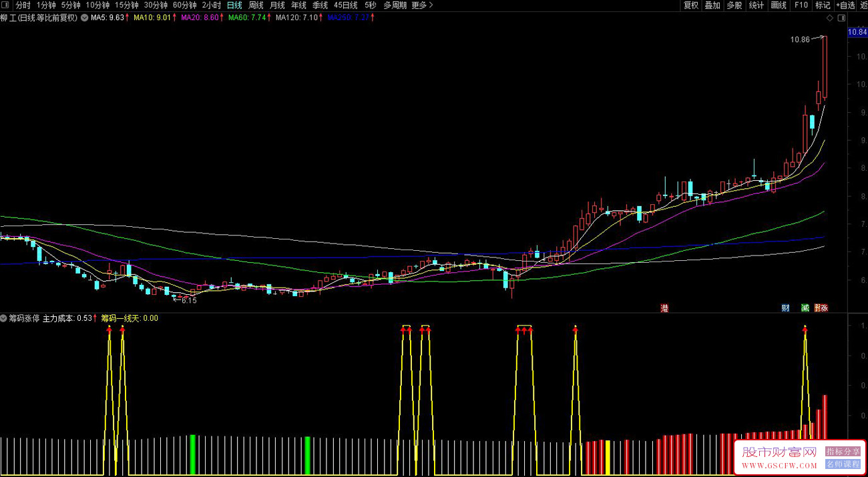Click the 多股 multi-stock button

(x=734, y=5)
